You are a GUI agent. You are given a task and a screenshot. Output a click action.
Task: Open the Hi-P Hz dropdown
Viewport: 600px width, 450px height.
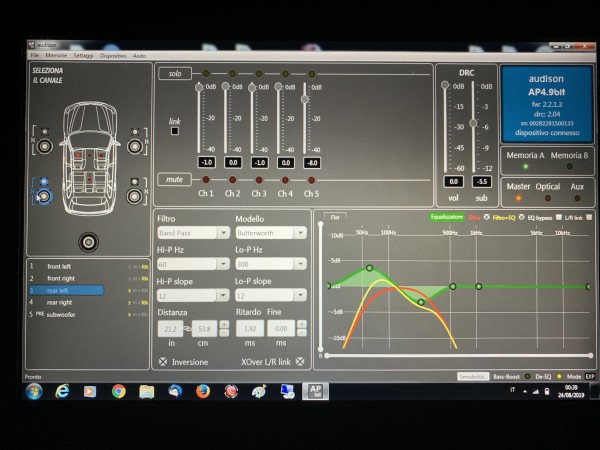click(x=223, y=264)
